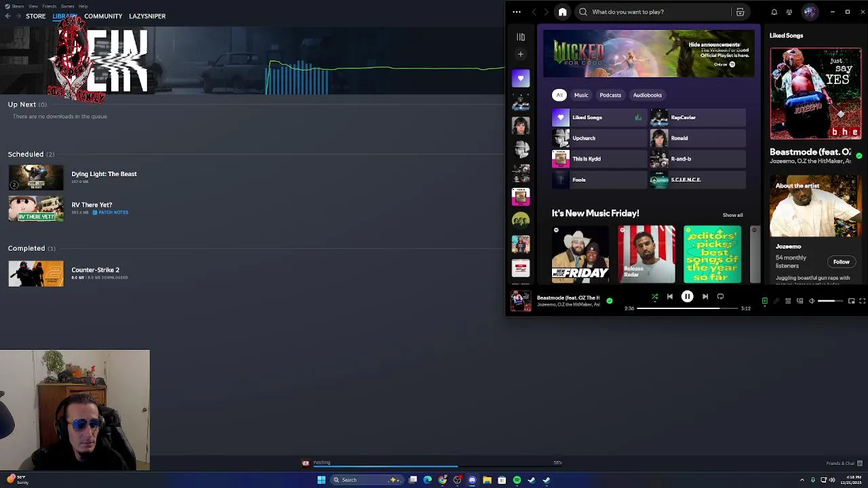Toggle repeat in the Spotify player
Viewport: 868px width, 488px height.
(720, 297)
